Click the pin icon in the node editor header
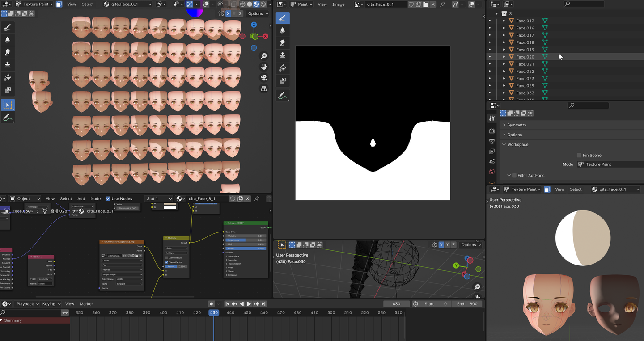 pos(256,199)
